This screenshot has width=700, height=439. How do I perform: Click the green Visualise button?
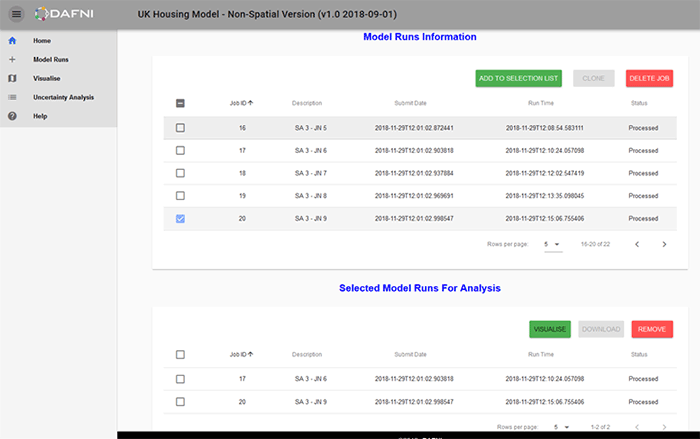coord(550,329)
